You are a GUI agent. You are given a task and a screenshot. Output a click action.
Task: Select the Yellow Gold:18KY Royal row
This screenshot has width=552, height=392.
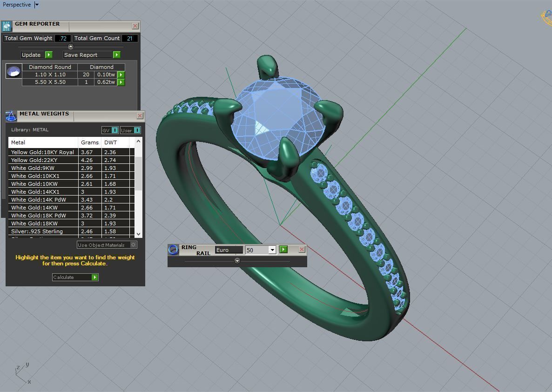click(71, 152)
